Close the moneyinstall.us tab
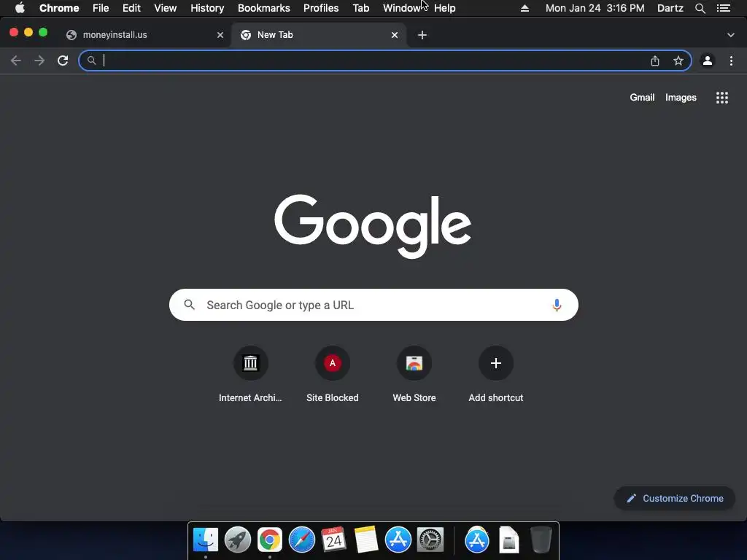 [220, 35]
